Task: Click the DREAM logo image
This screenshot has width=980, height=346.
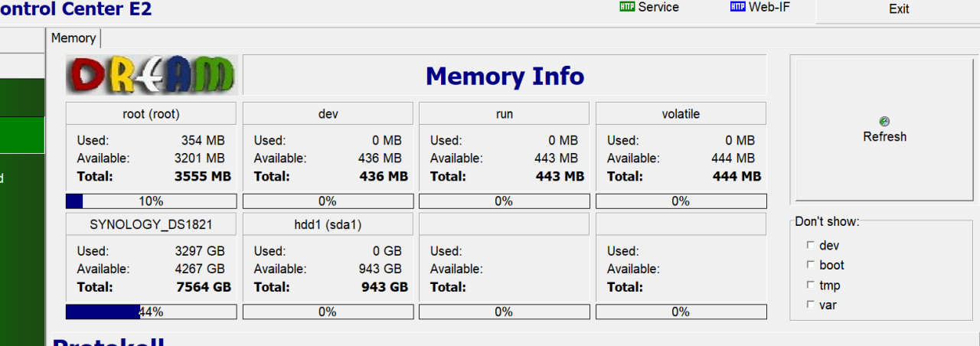Action: (x=152, y=75)
